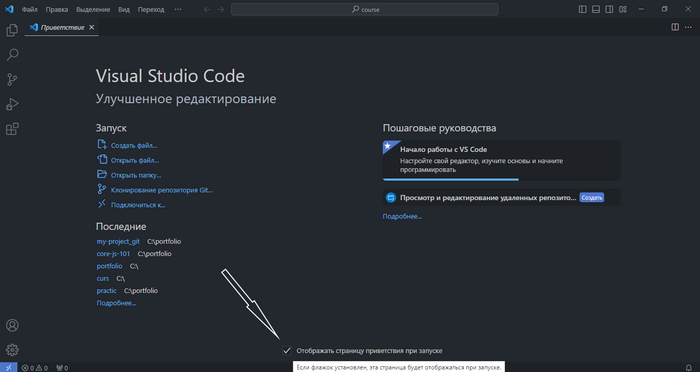Click the Подключиться к... link
The width and height of the screenshot is (700, 372).
(138, 205)
